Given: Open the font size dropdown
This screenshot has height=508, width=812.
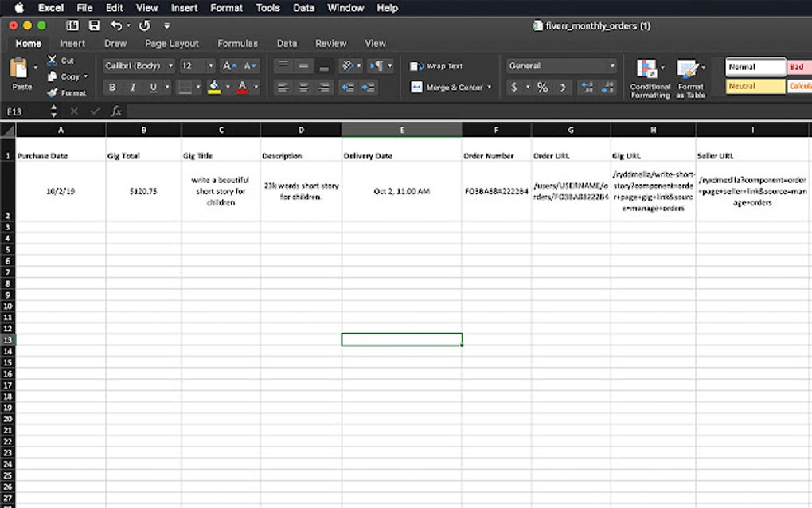Looking at the screenshot, I should point(211,66).
